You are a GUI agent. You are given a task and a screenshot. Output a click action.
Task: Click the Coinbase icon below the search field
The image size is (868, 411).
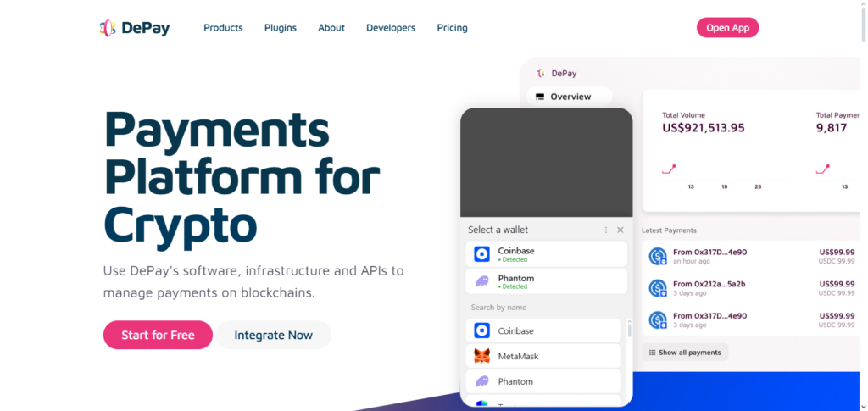pyautogui.click(x=481, y=331)
